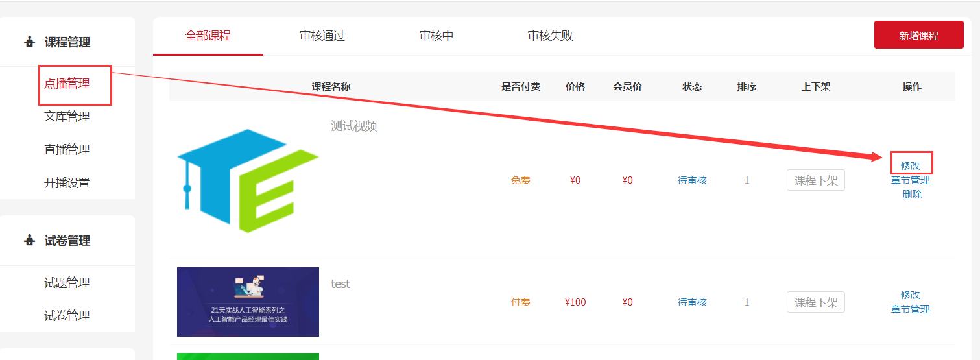980x360 pixels.
Task: Click the ¥100 price of test course
Action: coord(575,302)
